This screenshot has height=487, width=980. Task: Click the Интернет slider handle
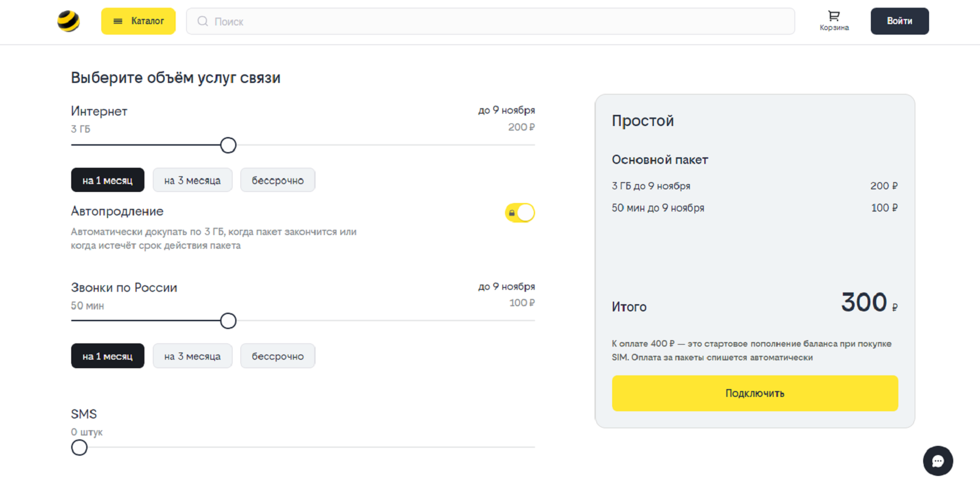[228, 145]
